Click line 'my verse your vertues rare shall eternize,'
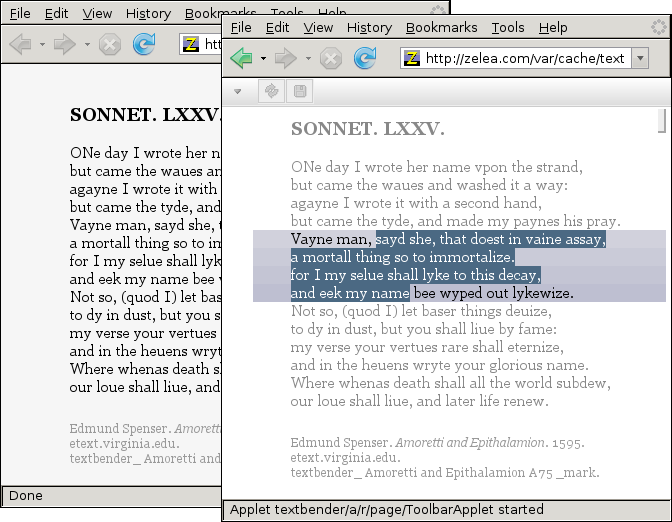672x522 pixels. click(427, 347)
